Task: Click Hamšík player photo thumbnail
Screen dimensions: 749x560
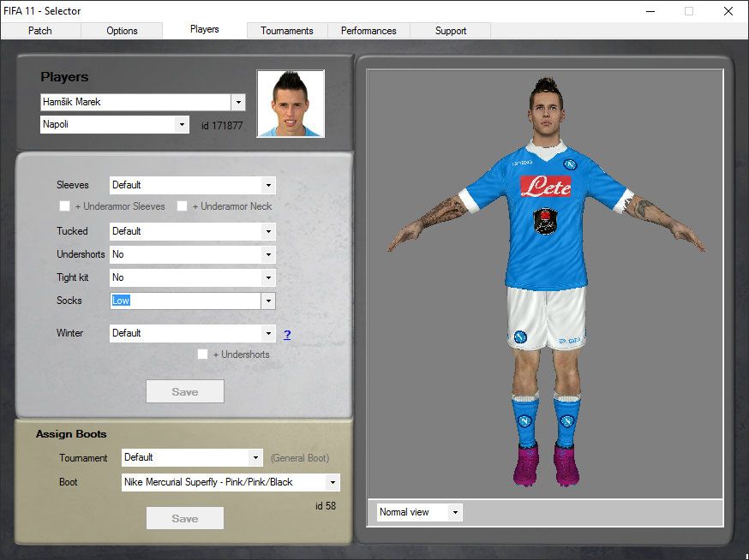Action: (291, 104)
